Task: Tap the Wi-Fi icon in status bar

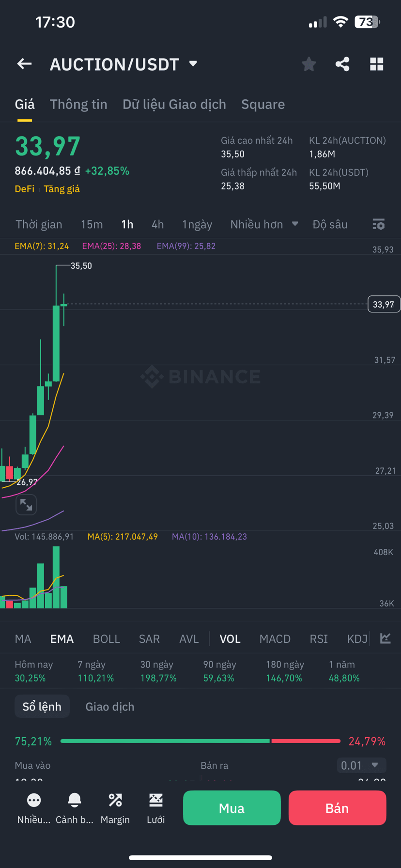Action: pos(341,22)
